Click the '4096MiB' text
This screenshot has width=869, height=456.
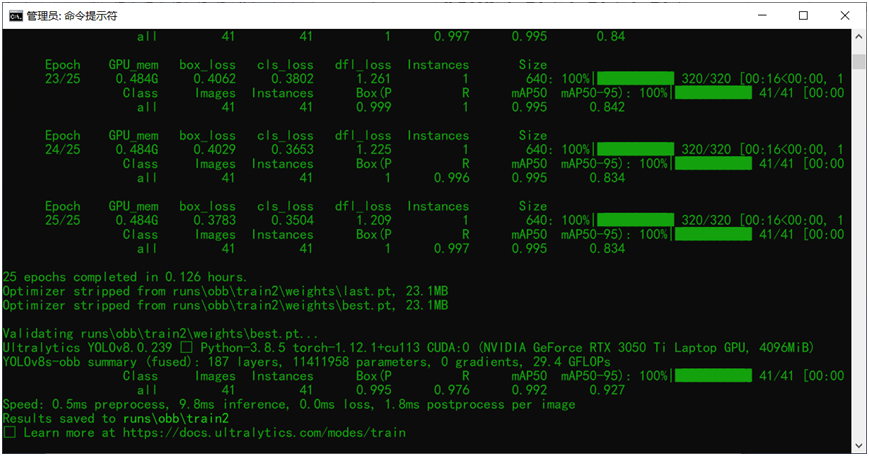(785, 348)
